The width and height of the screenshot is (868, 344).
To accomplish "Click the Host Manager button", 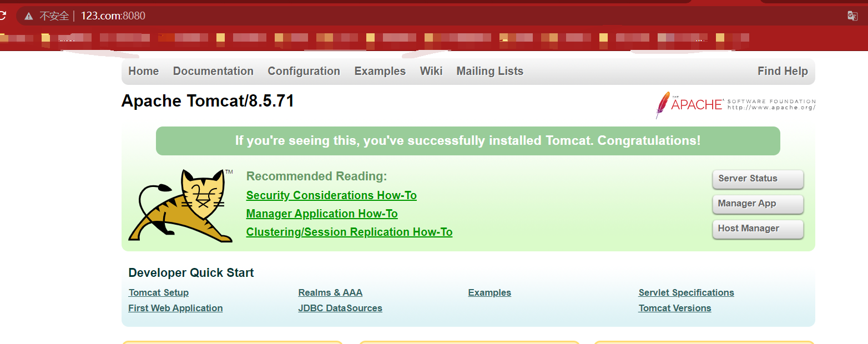I will tap(758, 229).
